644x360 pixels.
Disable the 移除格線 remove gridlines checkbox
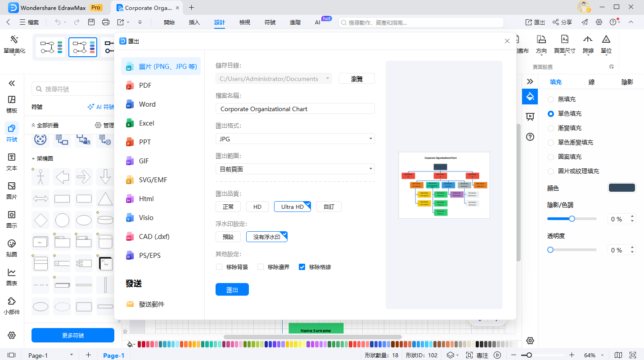tap(302, 266)
